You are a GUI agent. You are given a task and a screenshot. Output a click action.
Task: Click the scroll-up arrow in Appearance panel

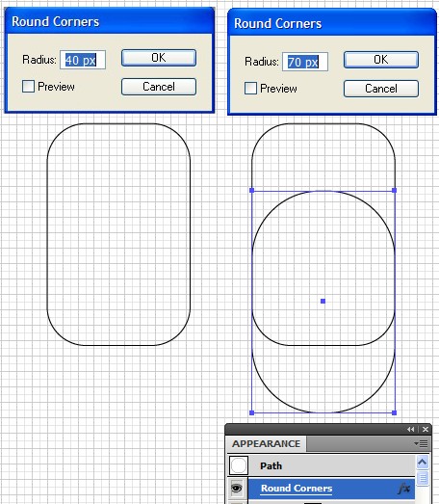pos(423,463)
